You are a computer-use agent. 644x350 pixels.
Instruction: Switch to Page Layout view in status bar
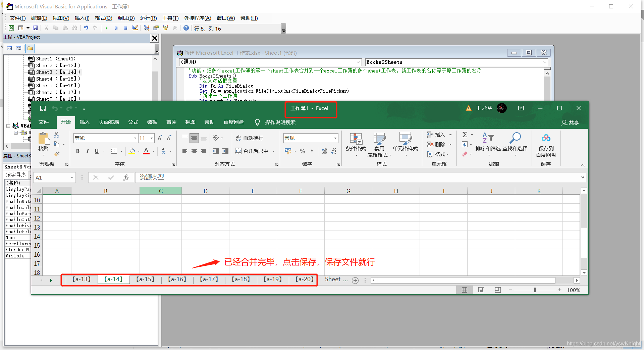481,290
